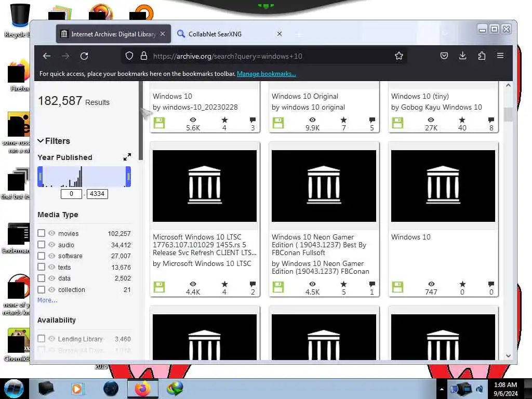This screenshot has height=399, width=532.
Task: Collapse the Filters section chevron
Action: point(41,141)
